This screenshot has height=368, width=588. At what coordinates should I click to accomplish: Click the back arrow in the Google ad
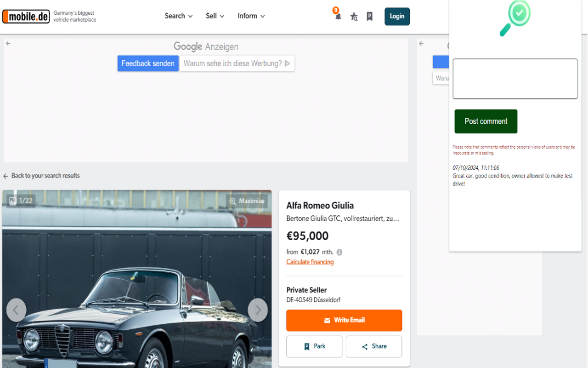click(8, 43)
